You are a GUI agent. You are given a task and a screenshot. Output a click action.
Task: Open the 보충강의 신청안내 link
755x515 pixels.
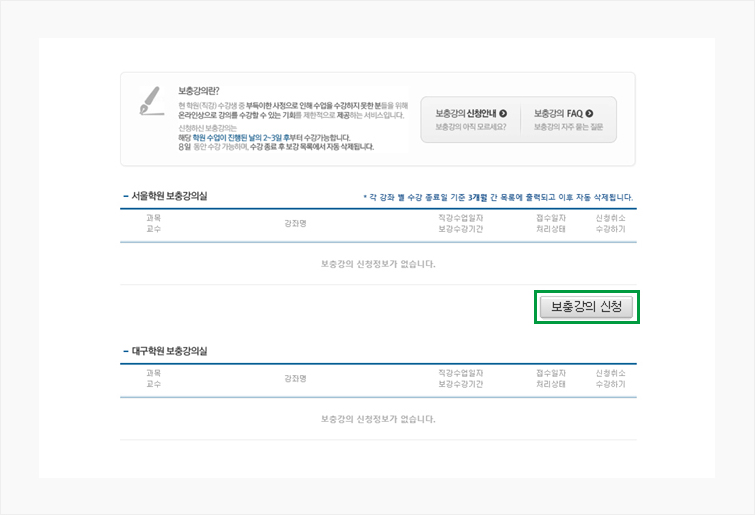pyautogui.click(x=466, y=114)
